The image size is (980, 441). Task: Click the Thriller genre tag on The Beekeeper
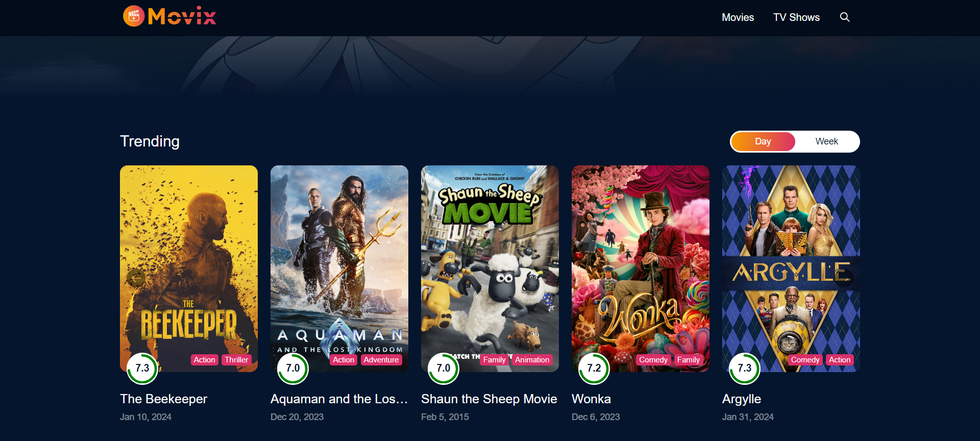pyautogui.click(x=237, y=360)
